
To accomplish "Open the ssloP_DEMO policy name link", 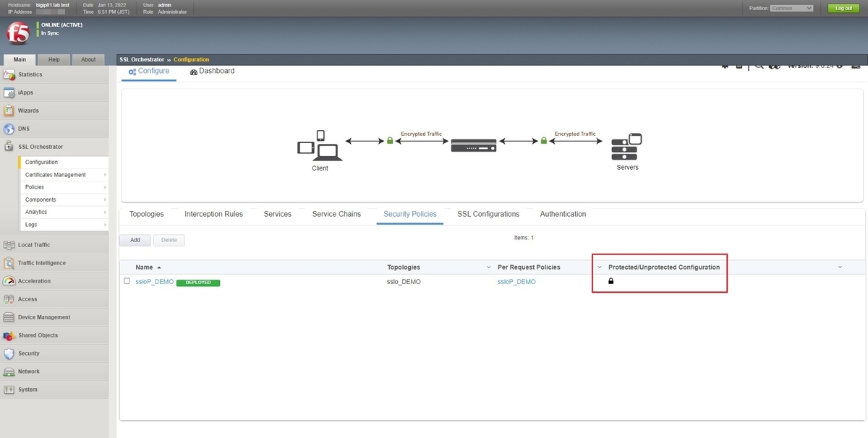I will tap(155, 282).
